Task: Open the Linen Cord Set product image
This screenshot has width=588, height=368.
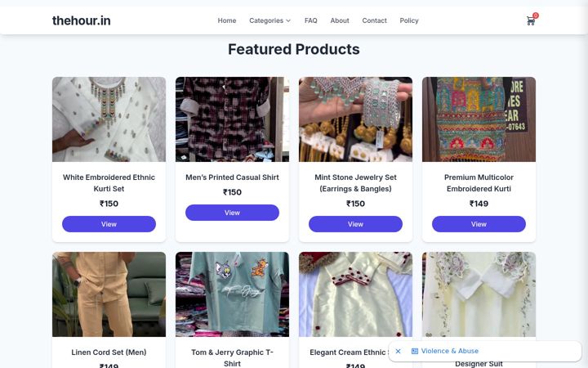Action: (x=109, y=294)
